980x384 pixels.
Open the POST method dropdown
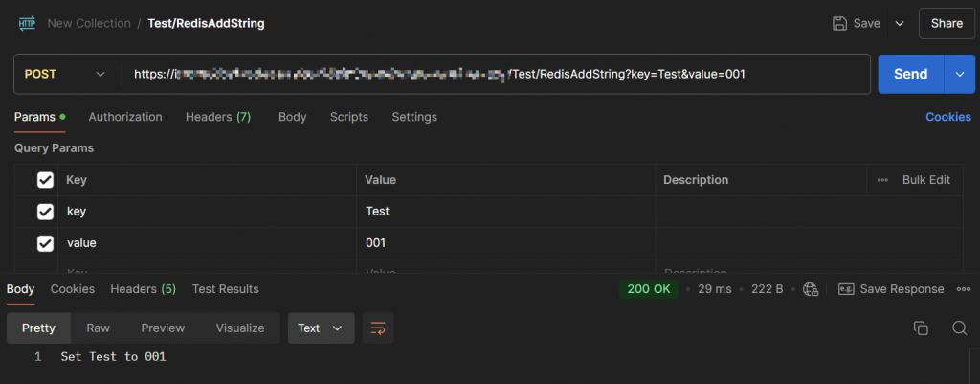[65, 74]
